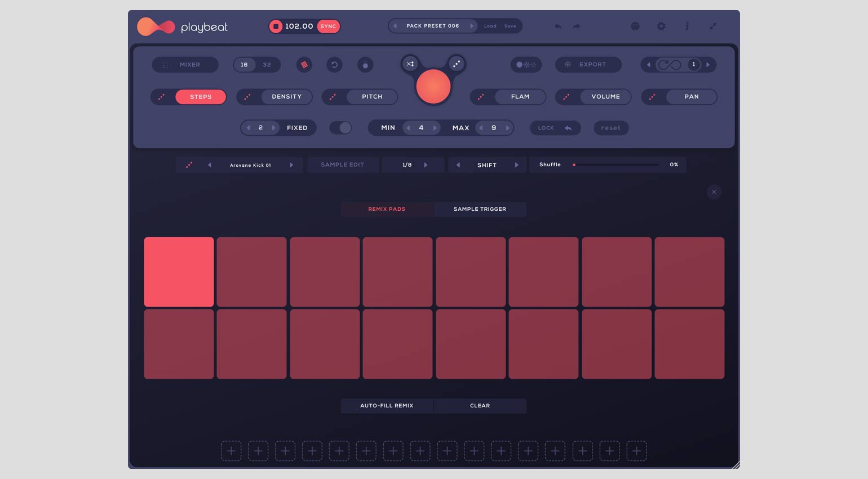The height and width of the screenshot is (479, 868).
Task: Click the circular revert arrow icon
Action: tap(334, 65)
